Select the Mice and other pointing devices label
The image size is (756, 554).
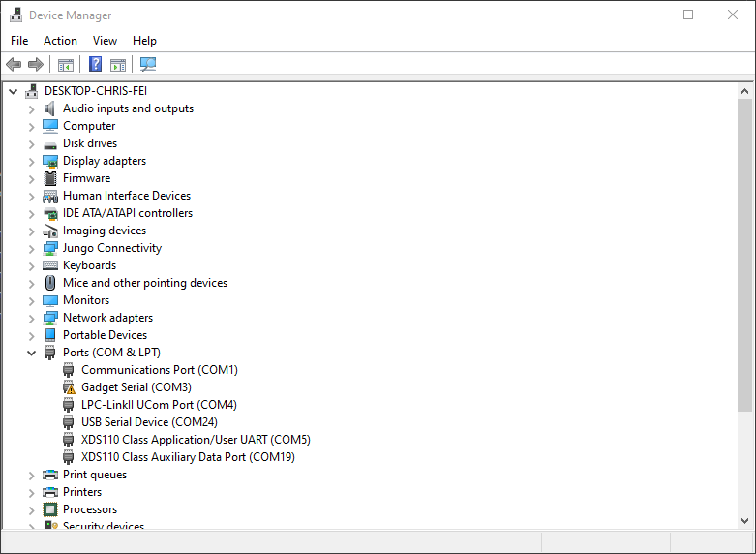(x=145, y=282)
